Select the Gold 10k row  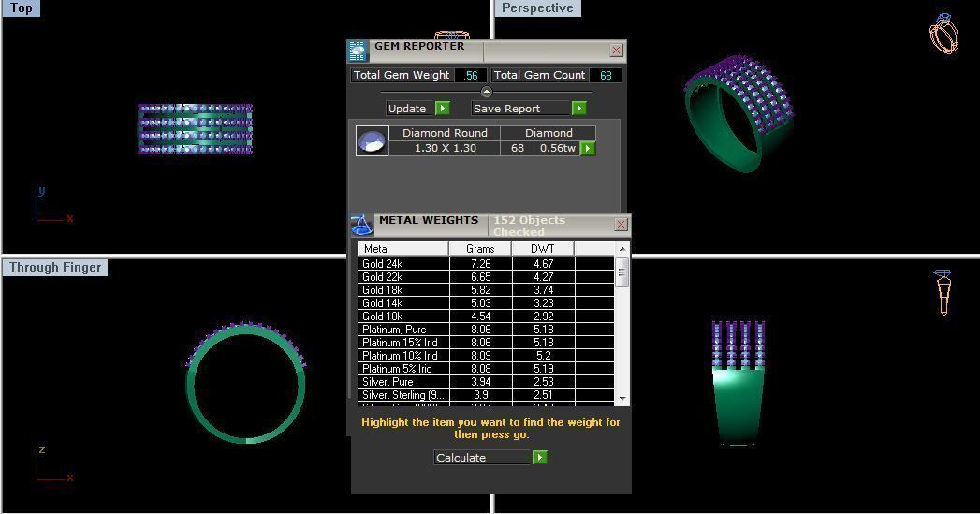pos(486,316)
